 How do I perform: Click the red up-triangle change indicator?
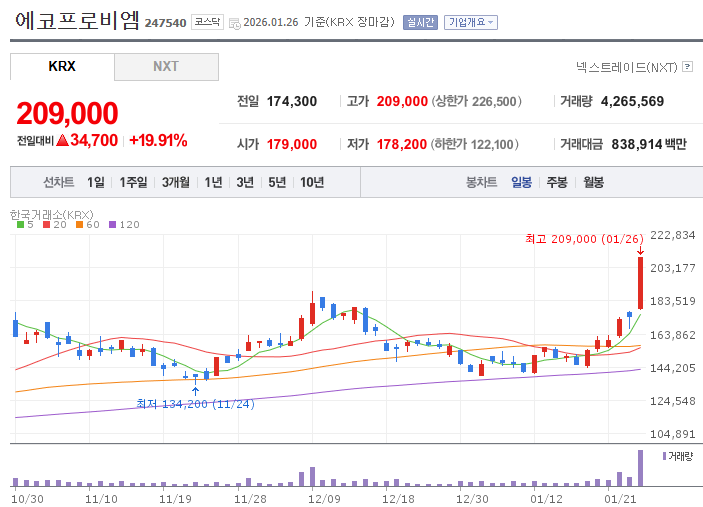[63, 140]
